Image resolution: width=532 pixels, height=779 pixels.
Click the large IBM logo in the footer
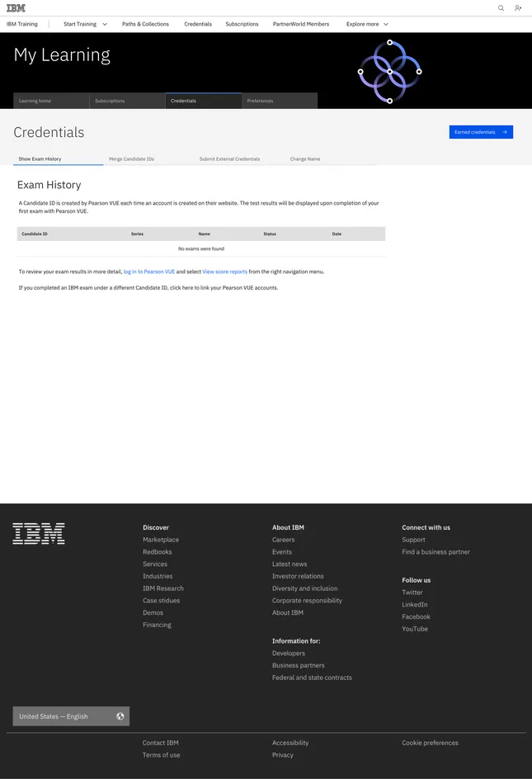click(39, 534)
